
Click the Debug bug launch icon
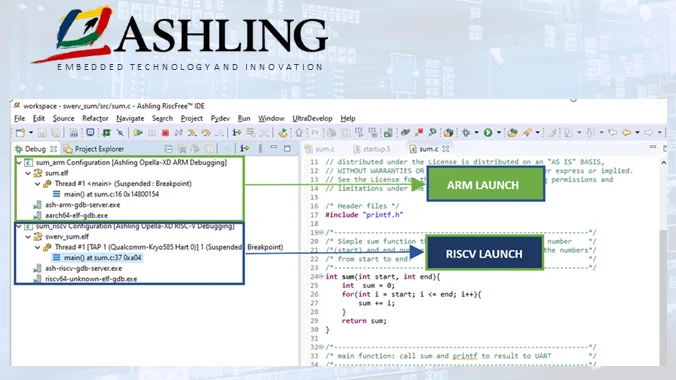(466, 133)
